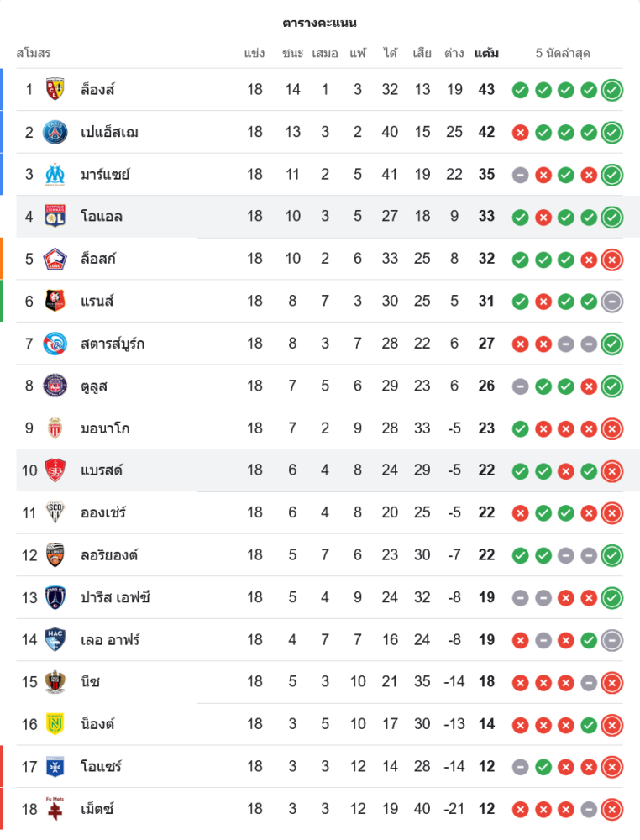
Task: Select the FC Metz crest
Action: point(55,808)
